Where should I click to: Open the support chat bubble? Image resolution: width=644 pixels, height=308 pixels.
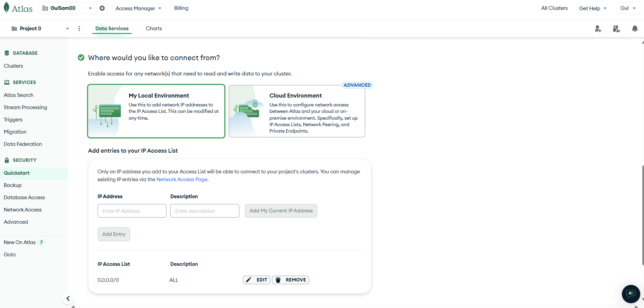click(631, 294)
